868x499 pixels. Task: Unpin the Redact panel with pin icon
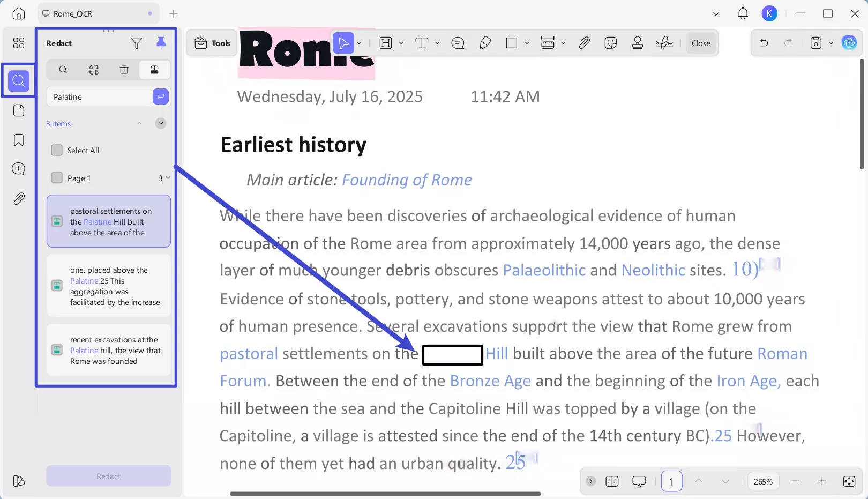(x=161, y=43)
